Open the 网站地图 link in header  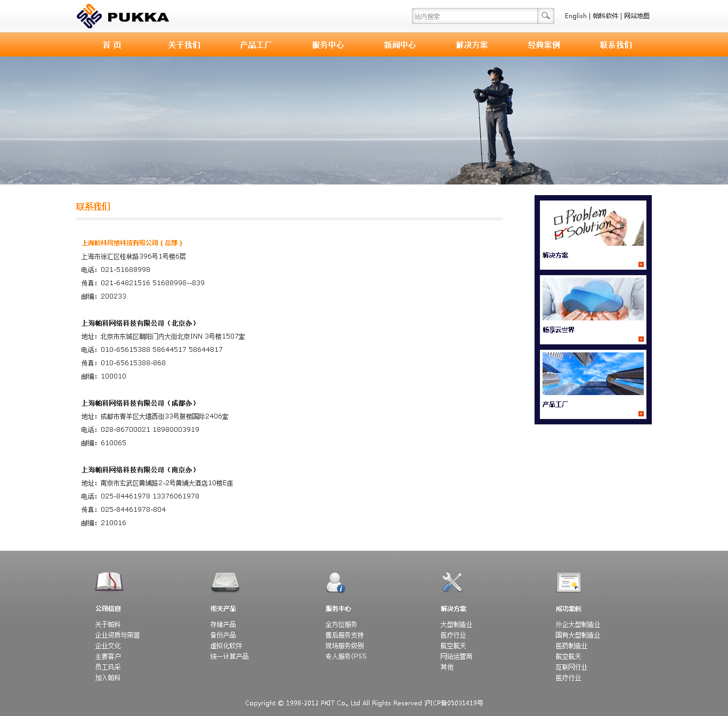coord(637,16)
